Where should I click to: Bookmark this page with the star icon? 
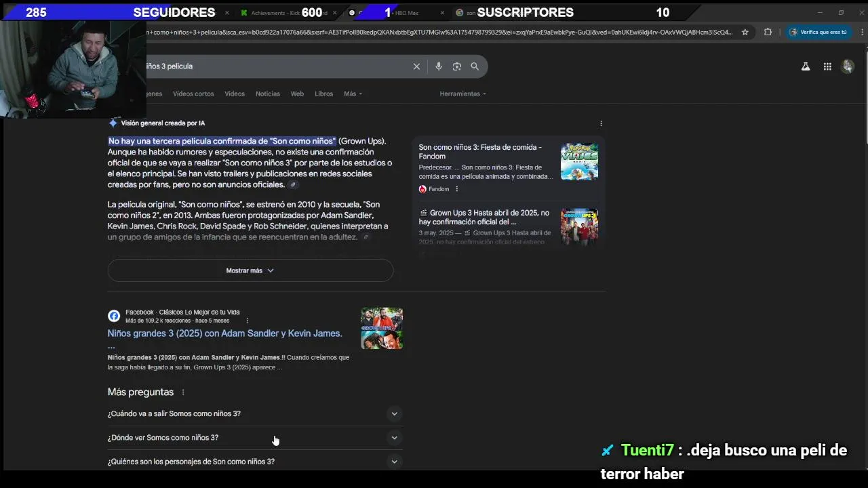[745, 32]
